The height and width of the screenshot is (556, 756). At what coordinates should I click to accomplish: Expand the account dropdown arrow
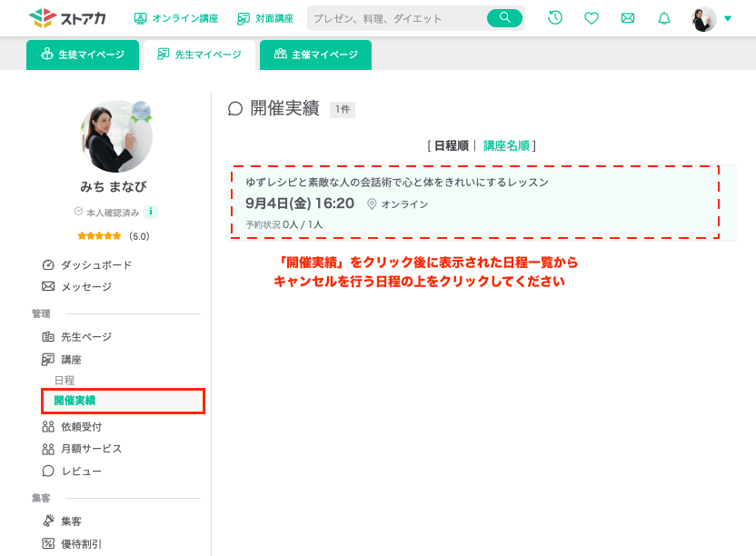coord(728,18)
